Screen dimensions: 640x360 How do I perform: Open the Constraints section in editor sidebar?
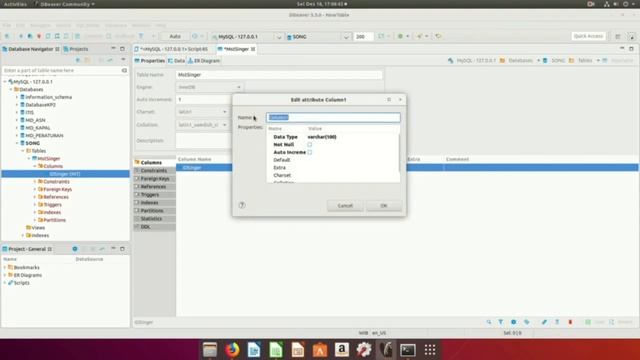153,171
